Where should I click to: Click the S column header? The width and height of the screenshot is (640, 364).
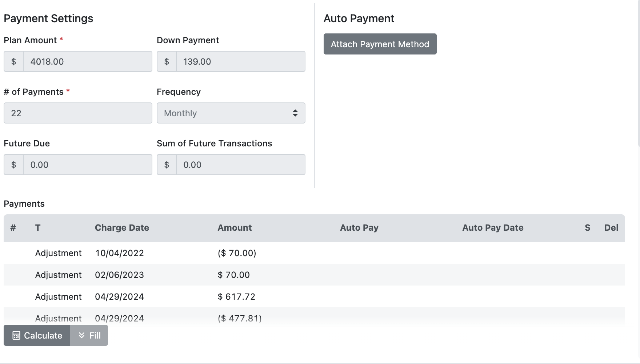587,228
